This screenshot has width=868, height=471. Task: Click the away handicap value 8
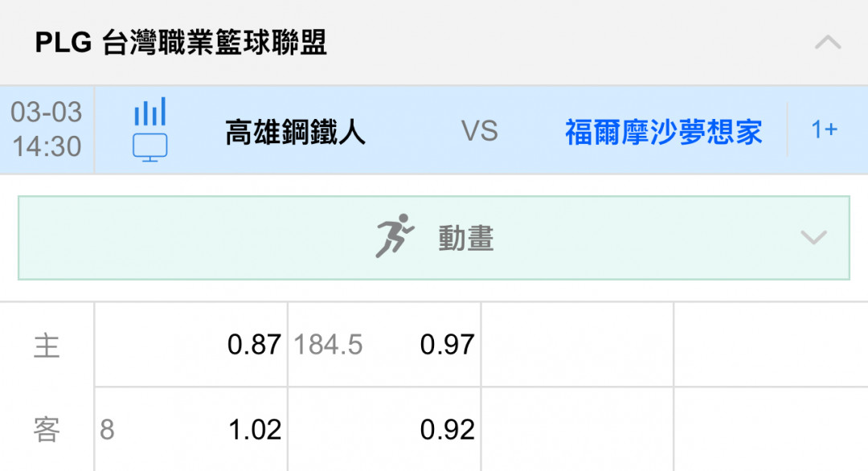point(108,429)
